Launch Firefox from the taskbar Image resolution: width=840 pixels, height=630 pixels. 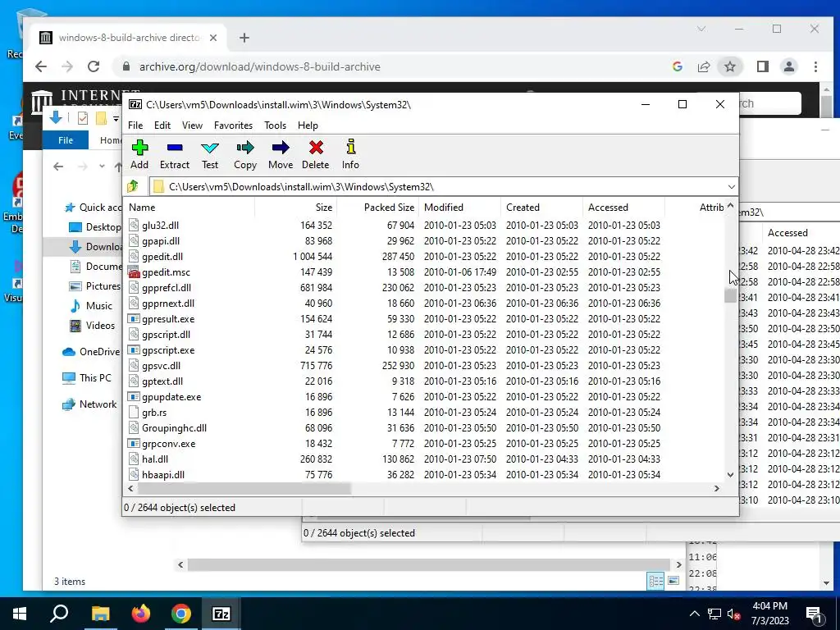(141, 614)
